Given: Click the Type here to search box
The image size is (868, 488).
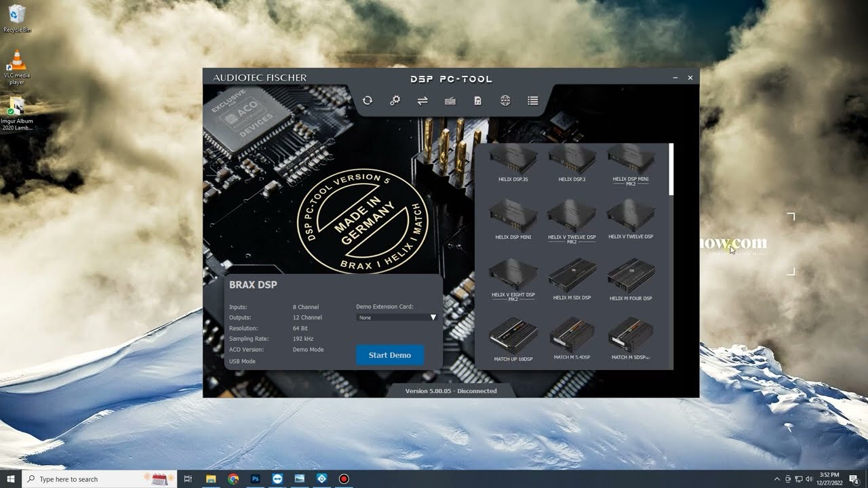Looking at the screenshot, I should [x=99, y=479].
